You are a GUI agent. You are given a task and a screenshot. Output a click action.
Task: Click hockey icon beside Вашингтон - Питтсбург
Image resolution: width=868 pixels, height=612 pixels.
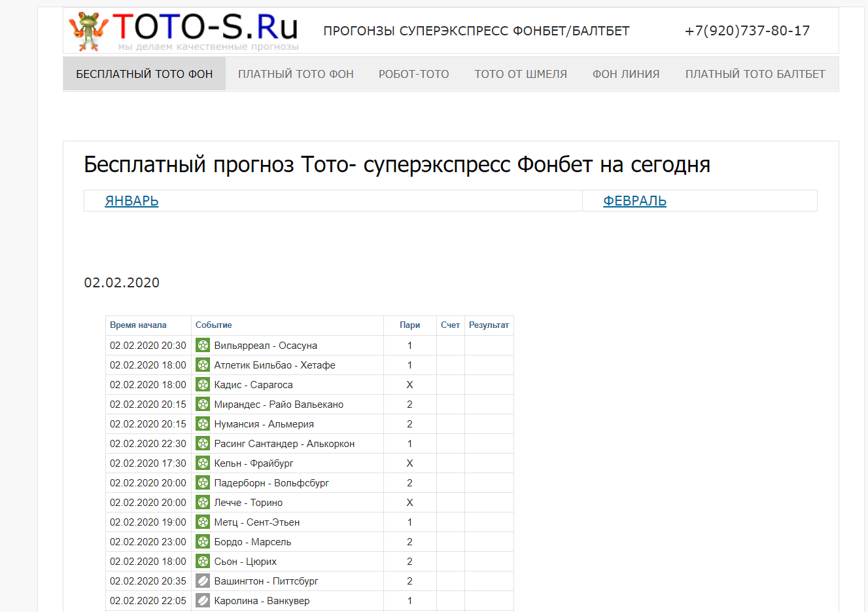coord(203,581)
